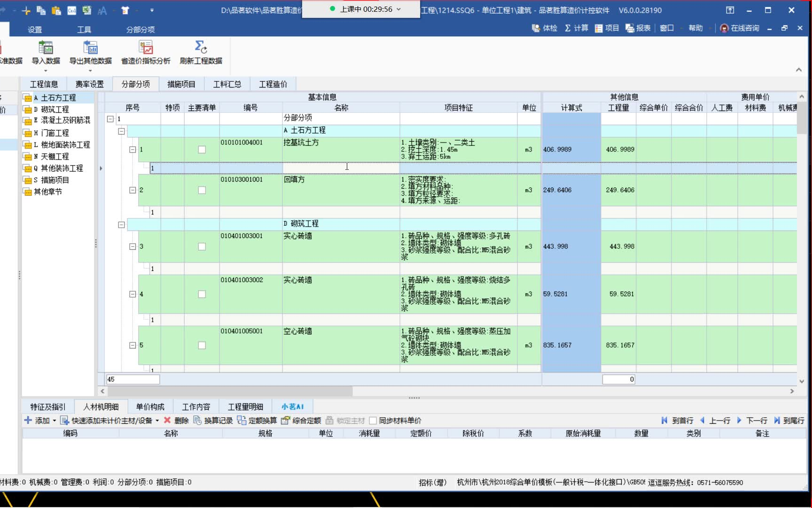Jump to 到尾行 last row
Screen dimensions: 812x508
click(789, 421)
